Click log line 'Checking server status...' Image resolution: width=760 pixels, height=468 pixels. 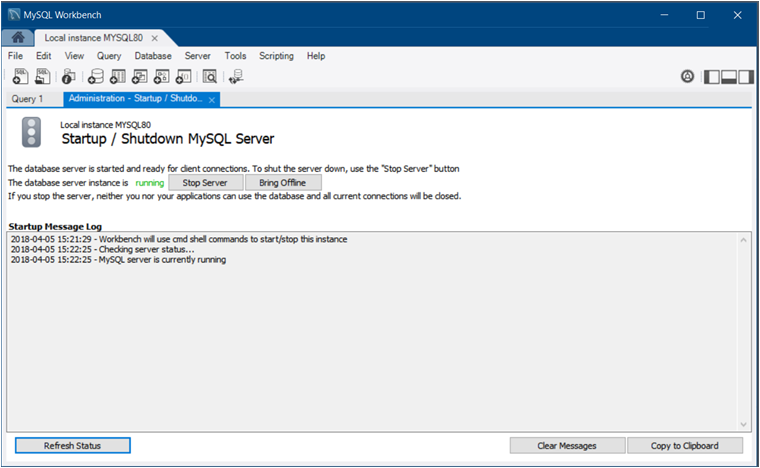(x=102, y=250)
